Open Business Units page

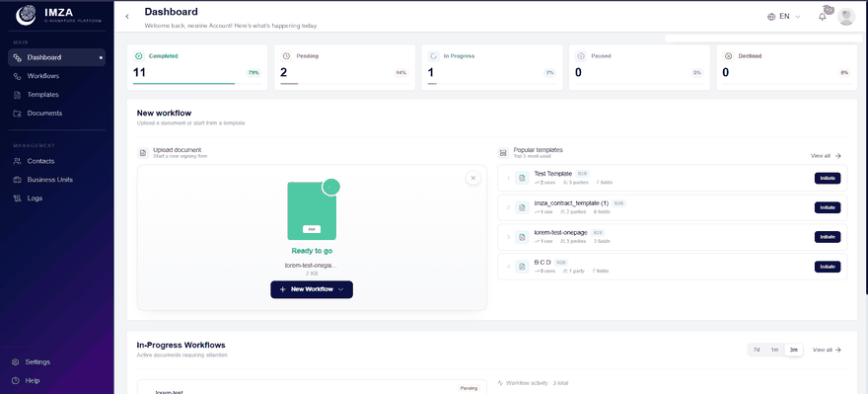(56, 180)
